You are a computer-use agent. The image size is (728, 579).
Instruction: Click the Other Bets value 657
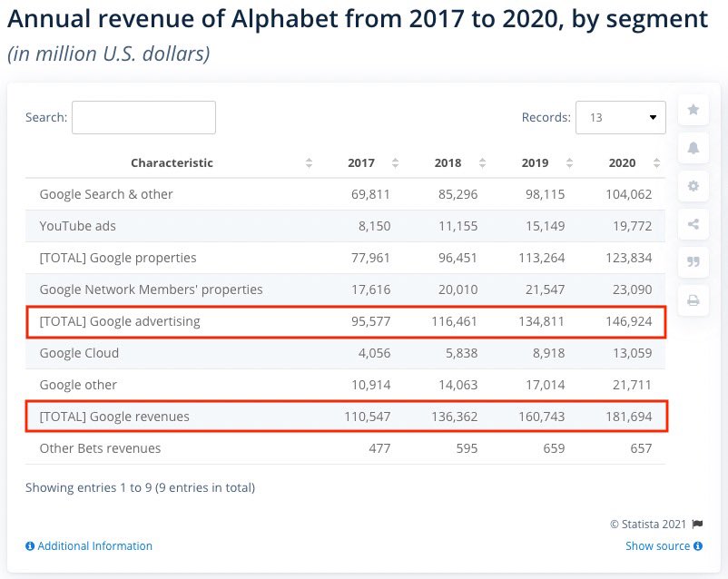[641, 448]
